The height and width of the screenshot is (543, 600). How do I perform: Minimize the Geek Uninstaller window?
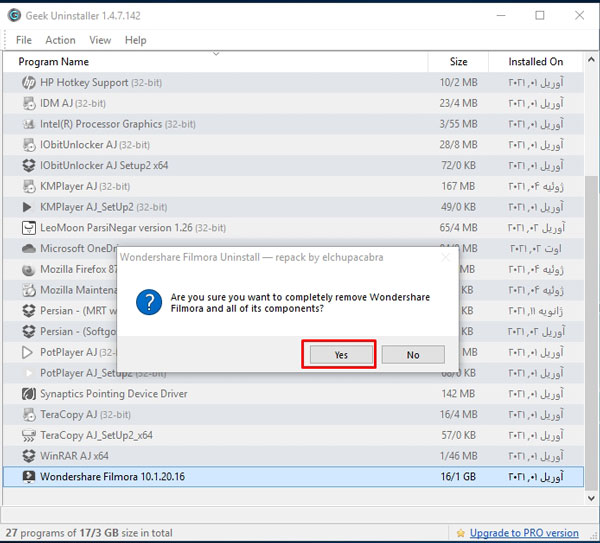(x=501, y=15)
